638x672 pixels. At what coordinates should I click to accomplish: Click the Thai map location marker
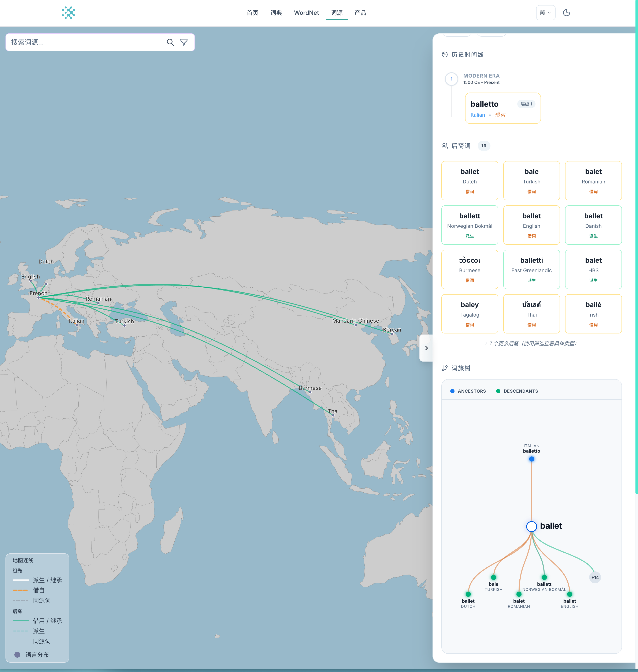(x=333, y=415)
